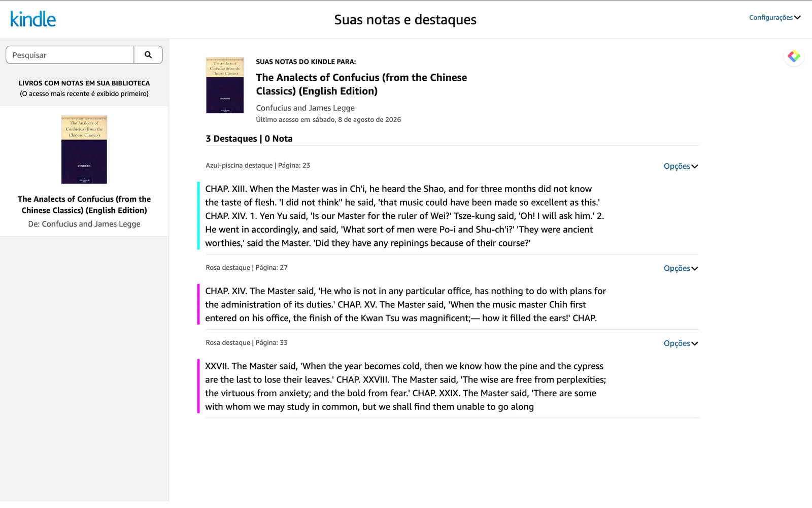This screenshot has width=812, height=508.
Task: Select the Analects of Confucius sidebar cover
Action: 84,149
